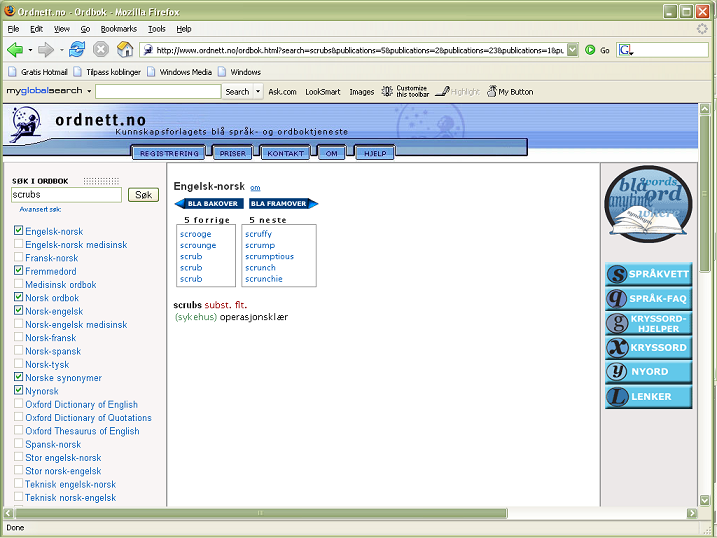Click the Customize this toolbar icon
The width and height of the screenshot is (717, 538).
click(x=388, y=91)
